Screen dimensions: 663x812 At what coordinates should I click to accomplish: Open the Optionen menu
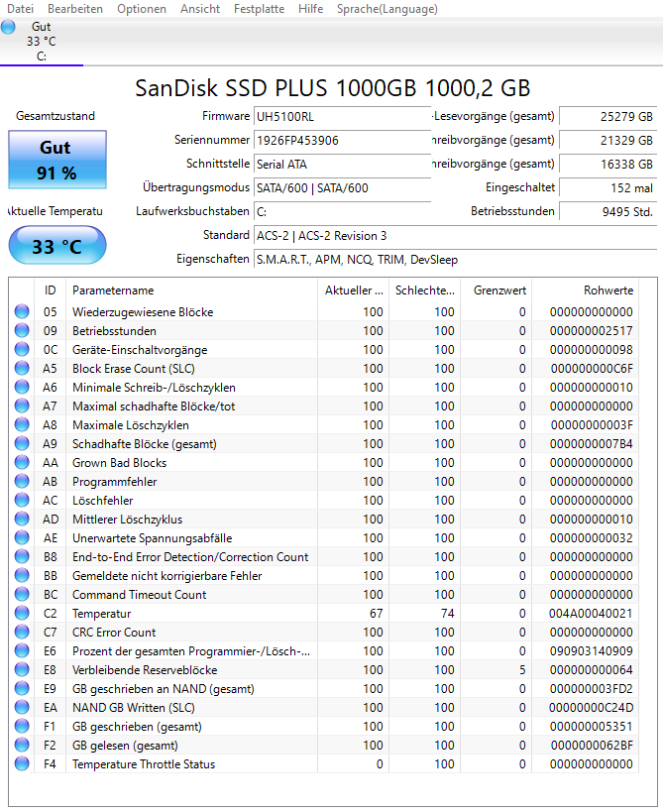pos(142,8)
